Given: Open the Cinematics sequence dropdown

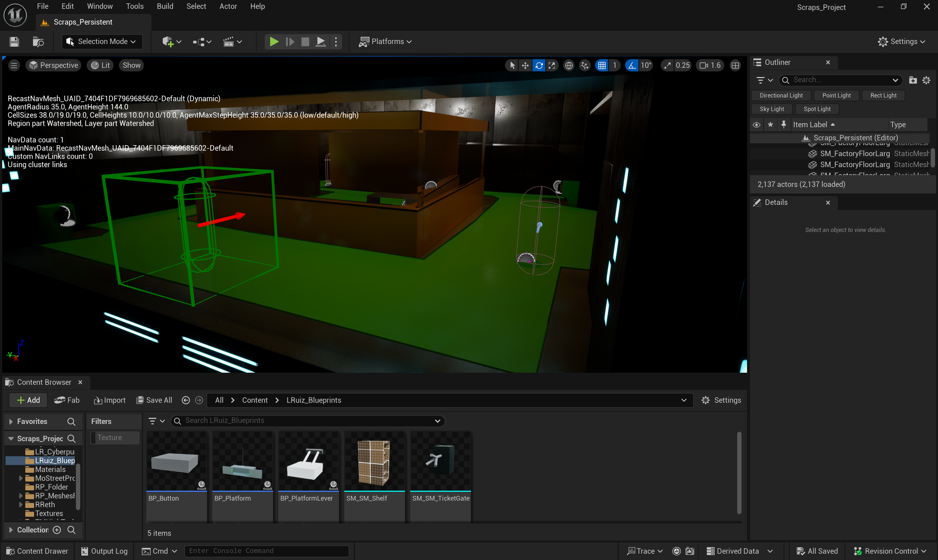Looking at the screenshot, I should pyautogui.click(x=232, y=42).
